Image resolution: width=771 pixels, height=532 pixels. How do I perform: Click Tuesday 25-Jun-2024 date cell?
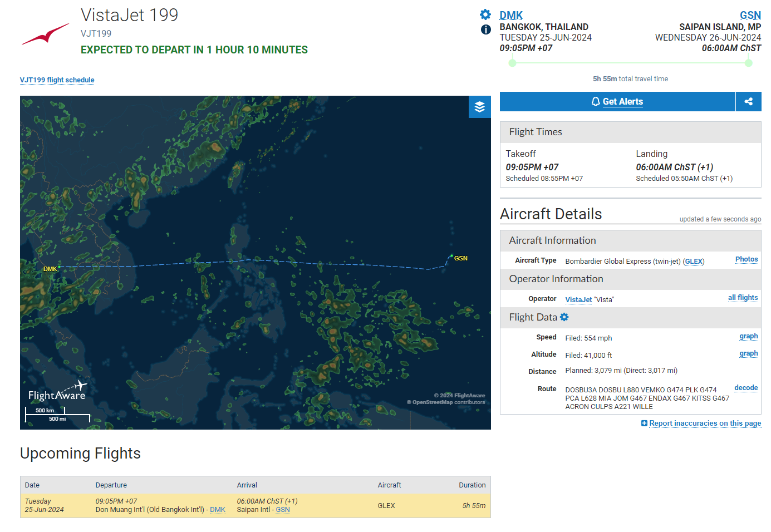click(45, 505)
